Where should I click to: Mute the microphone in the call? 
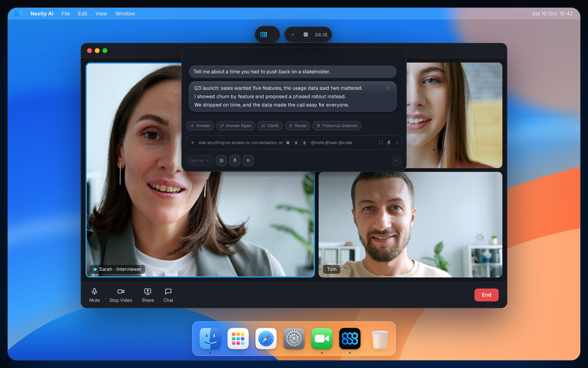coord(94,295)
